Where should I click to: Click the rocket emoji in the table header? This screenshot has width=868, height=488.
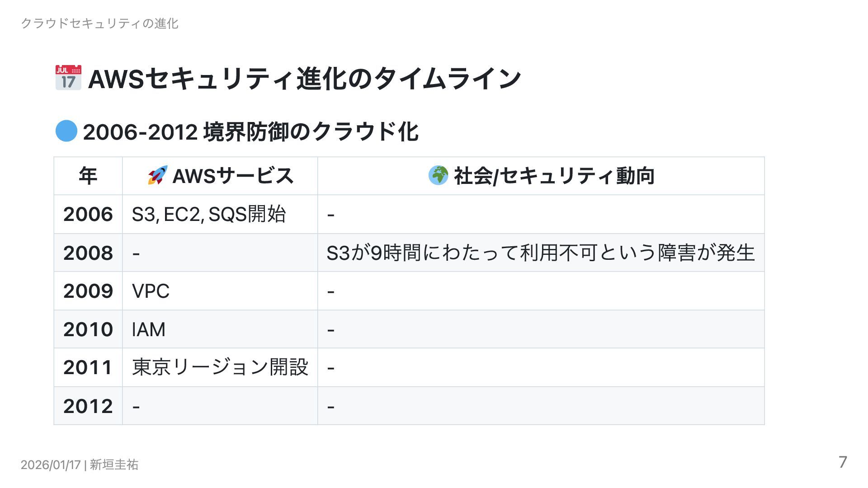157,175
